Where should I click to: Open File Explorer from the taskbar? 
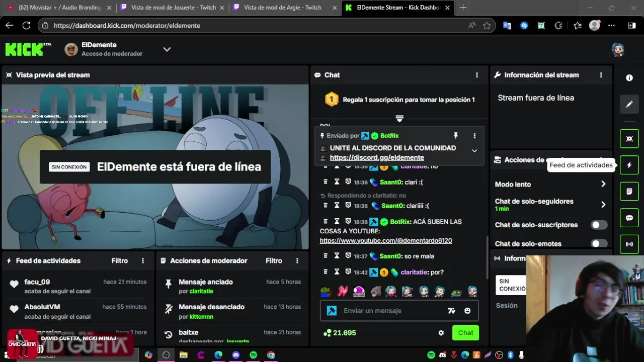[x=183, y=355]
